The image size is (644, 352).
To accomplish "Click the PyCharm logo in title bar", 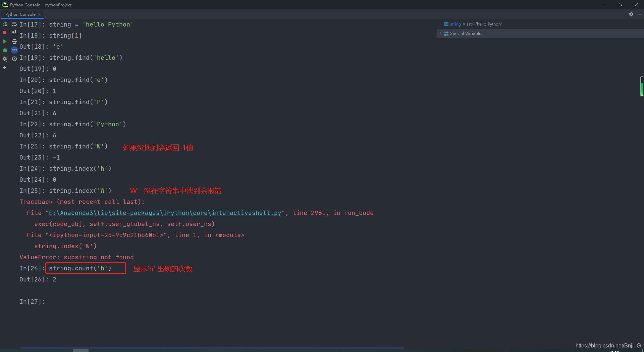I will [5, 5].
